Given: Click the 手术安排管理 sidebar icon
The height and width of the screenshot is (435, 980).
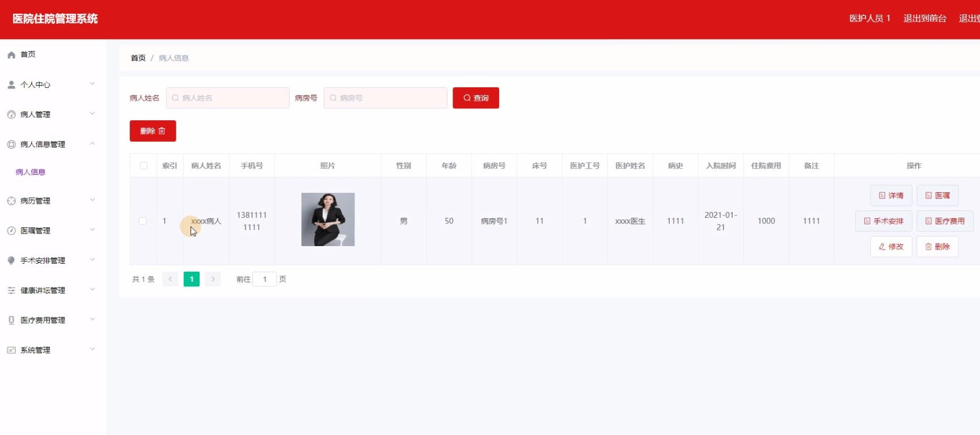Looking at the screenshot, I should pos(11,260).
